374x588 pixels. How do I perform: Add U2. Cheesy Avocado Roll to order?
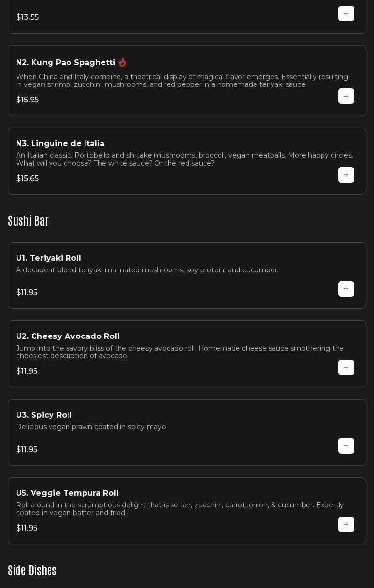coord(346,368)
